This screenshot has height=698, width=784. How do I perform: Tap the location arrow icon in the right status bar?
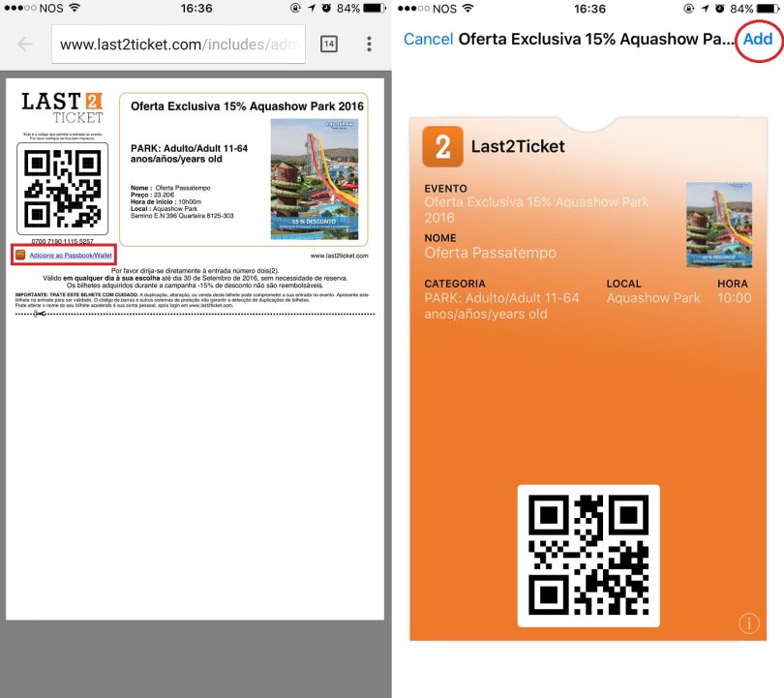click(x=705, y=9)
